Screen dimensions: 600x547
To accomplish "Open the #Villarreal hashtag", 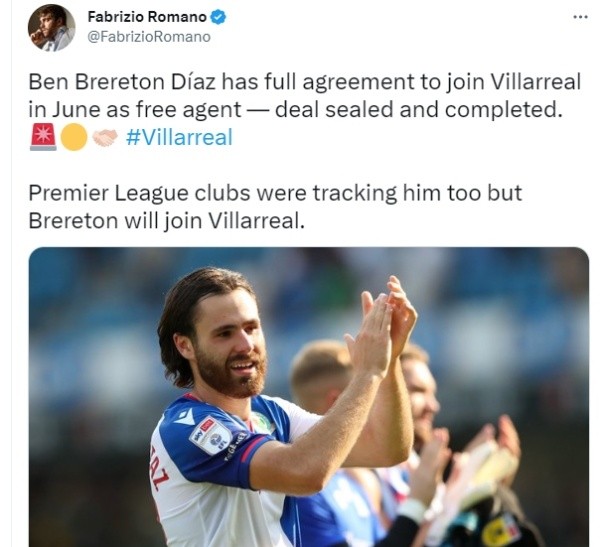I will (179, 137).
